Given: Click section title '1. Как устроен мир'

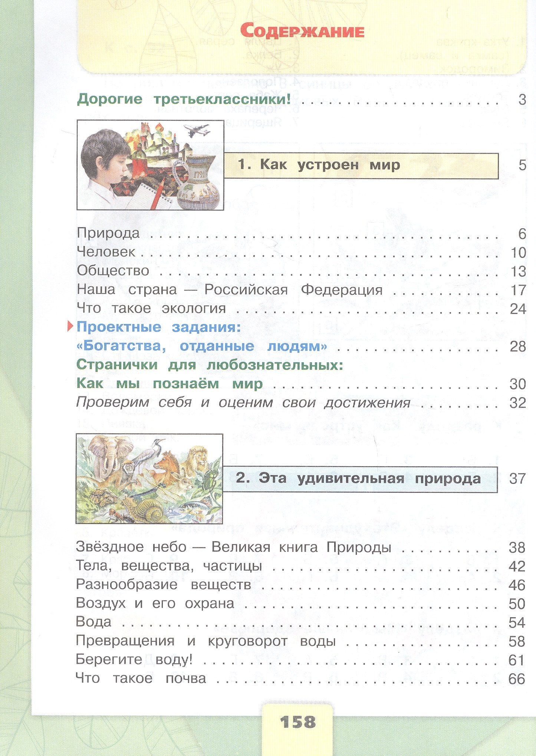Looking at the screenshot, I should [x=319, y=164].
